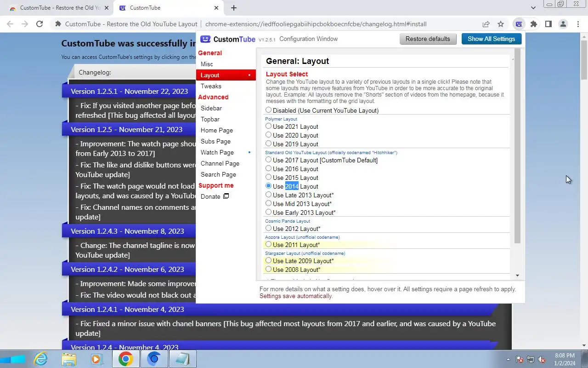Viewport: 588px width, 368px height.
Task: Select Disabled (Use Current YouTube Layout)
Action: click(268, 110)
